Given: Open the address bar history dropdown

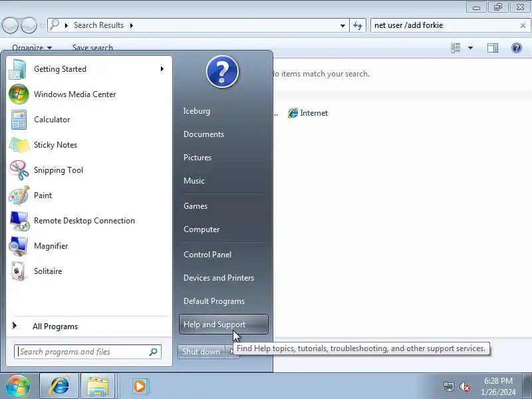Looking at the screenshot, I should click(342, 25).
